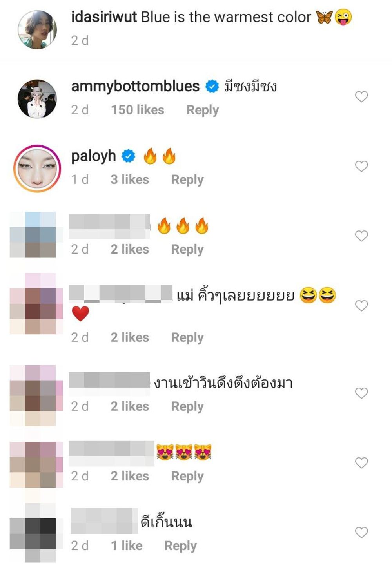Open ammybottomblues profile via username

[x=135, y=86]
